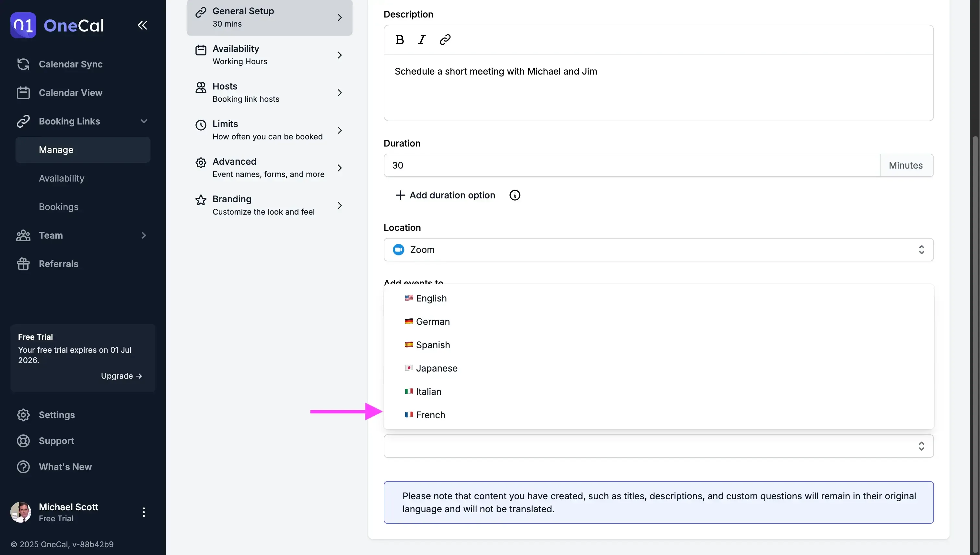Open Calendar Sync from sidebar
Image resolution: width=980 pixels, height=555 pixels.
click(x=71, y=64)
